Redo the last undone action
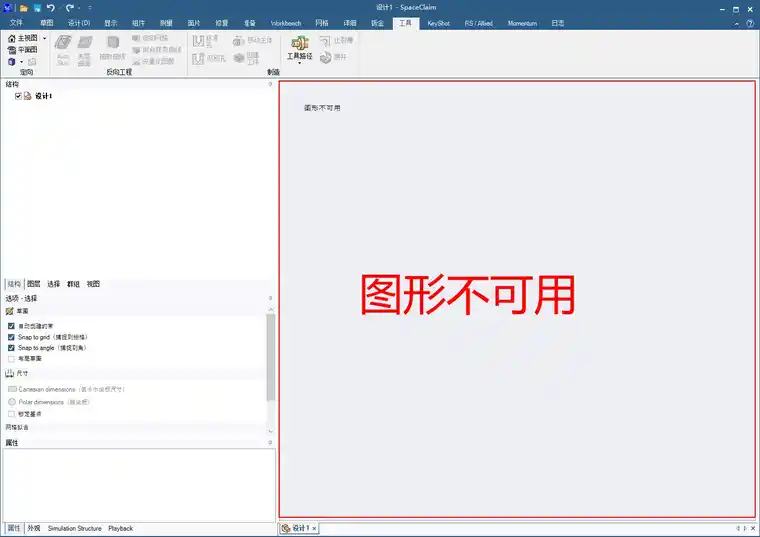 click(x=70, y=8)
